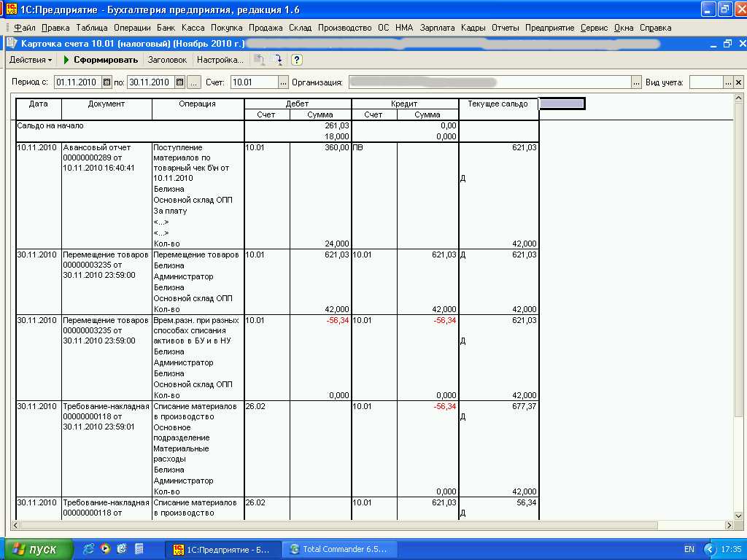
Task: Click vertical scrollbar up arrow
Action: tap(738, 98)
